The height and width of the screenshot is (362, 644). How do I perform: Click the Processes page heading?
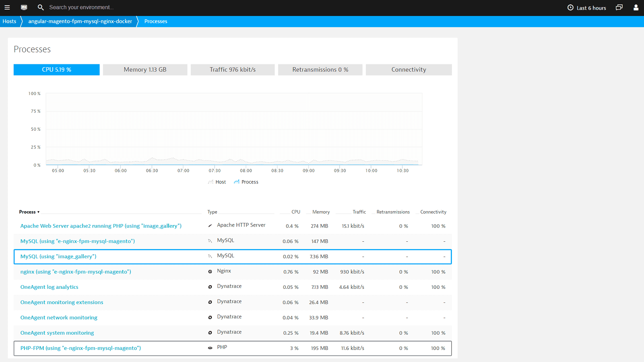coord(32,49)
